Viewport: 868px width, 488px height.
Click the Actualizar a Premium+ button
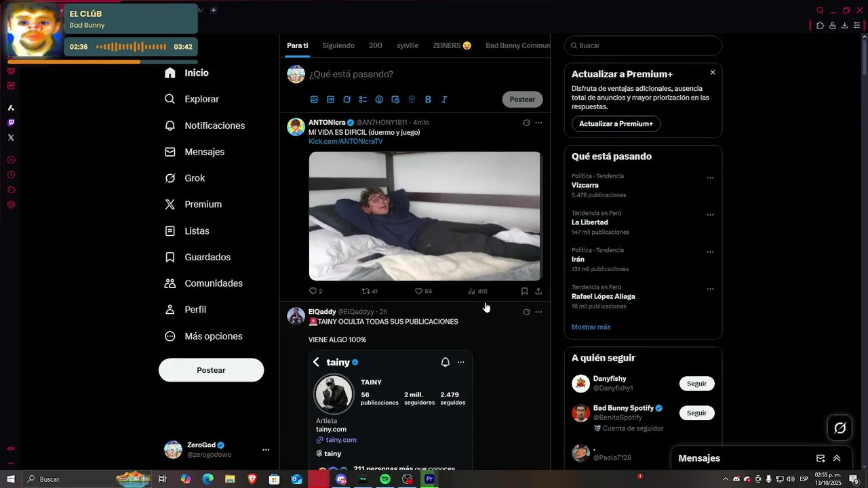pyautogui.click(x=616, y=124)
